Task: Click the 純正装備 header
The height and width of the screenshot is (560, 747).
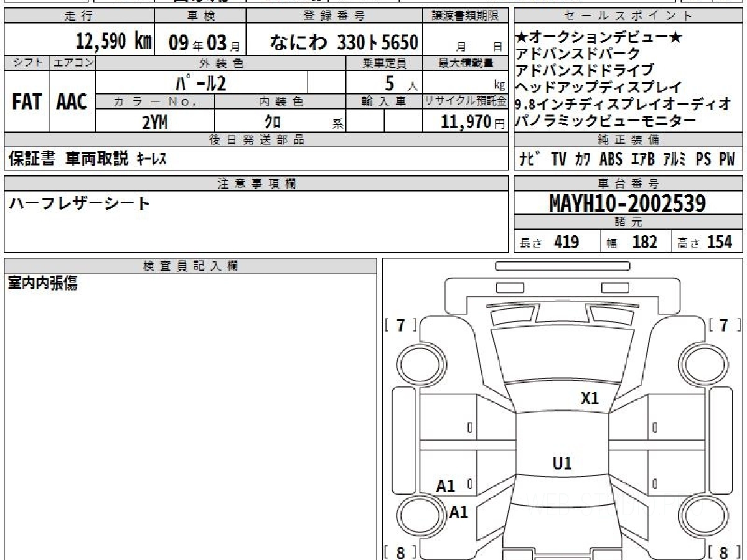Action: (629, 140)
